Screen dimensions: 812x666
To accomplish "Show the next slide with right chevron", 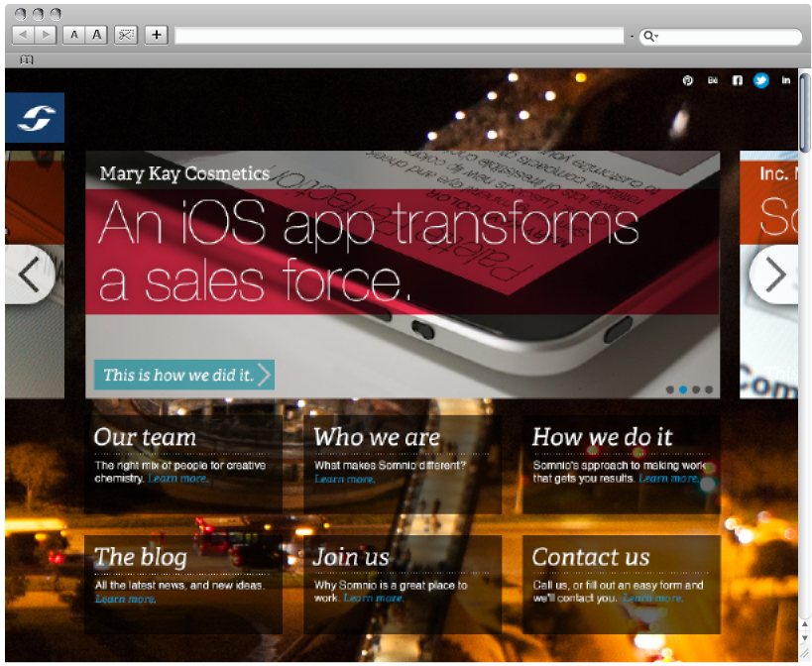I will tap(773, 275).
